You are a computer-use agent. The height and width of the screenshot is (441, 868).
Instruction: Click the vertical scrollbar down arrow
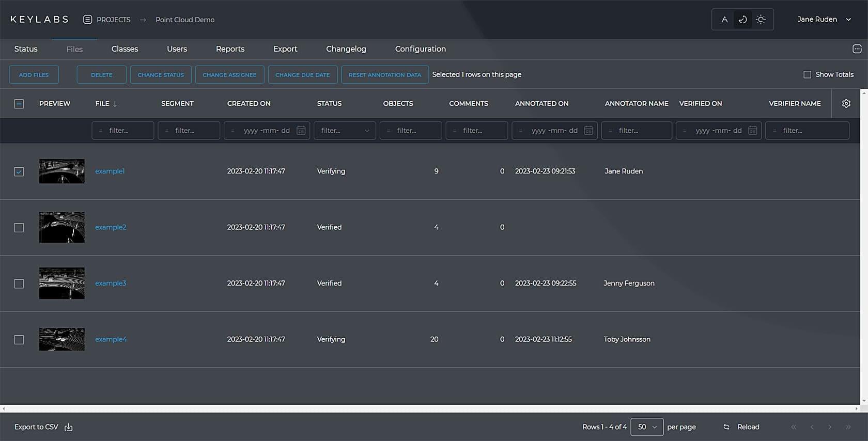coord(864,401)
